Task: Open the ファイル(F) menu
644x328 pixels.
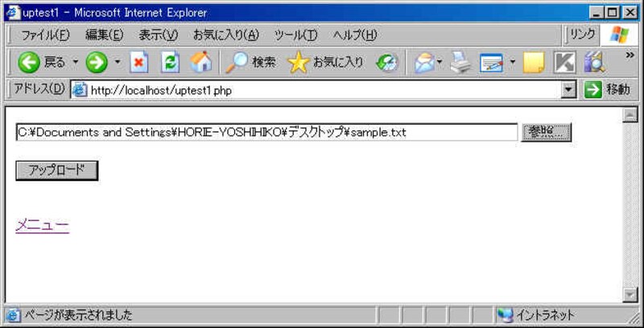Action: (46, 35)
